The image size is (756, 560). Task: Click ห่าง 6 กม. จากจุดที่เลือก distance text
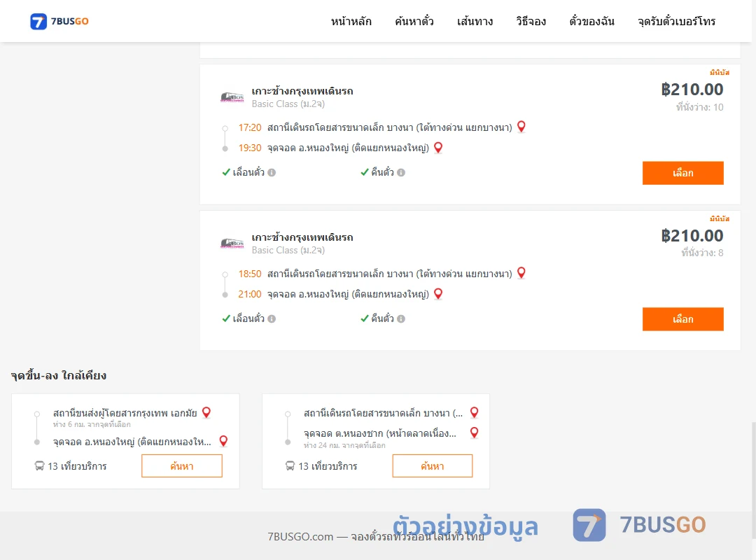pyautogui.click(x=92, y=424)
